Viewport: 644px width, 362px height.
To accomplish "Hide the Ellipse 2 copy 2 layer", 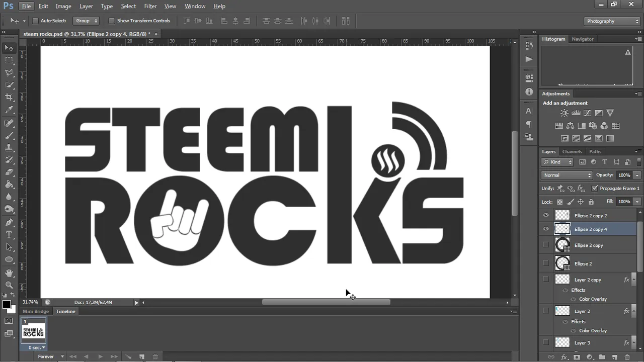I will click(x=546, y=215).
